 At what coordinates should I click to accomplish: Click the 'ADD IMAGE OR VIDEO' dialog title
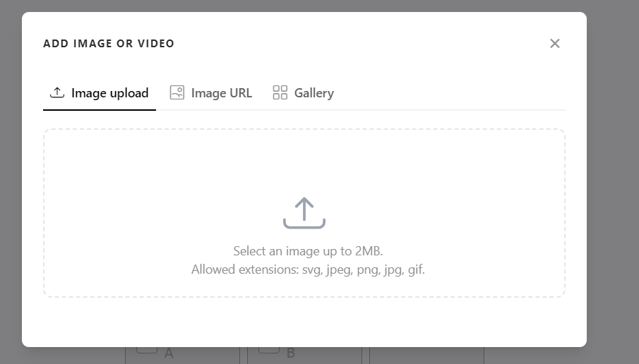(x=109, y=44)
